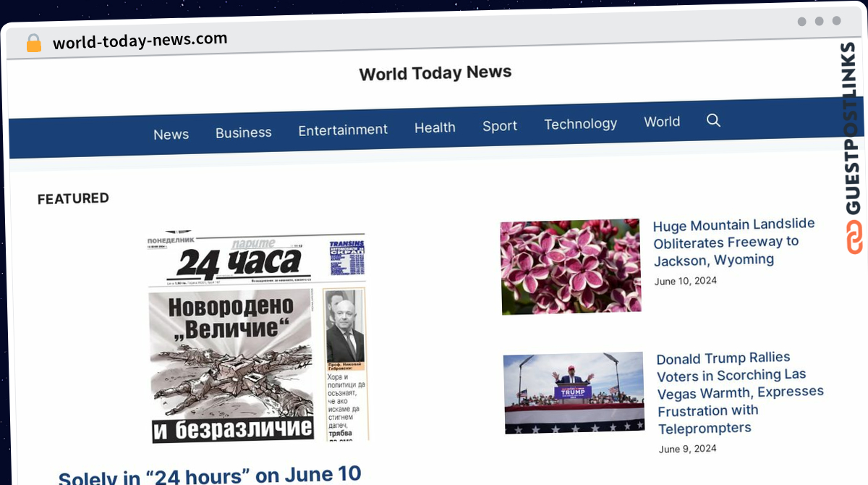Click the June 9, 2024 date text
The width and height of the screenshot is (868, 485).
[x=688, y=449]
